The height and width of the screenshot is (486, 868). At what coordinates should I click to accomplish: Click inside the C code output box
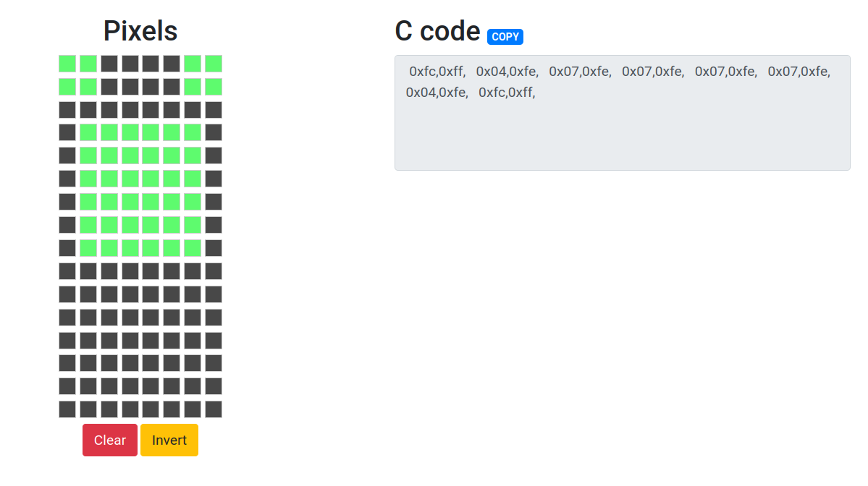coord(622,130)
